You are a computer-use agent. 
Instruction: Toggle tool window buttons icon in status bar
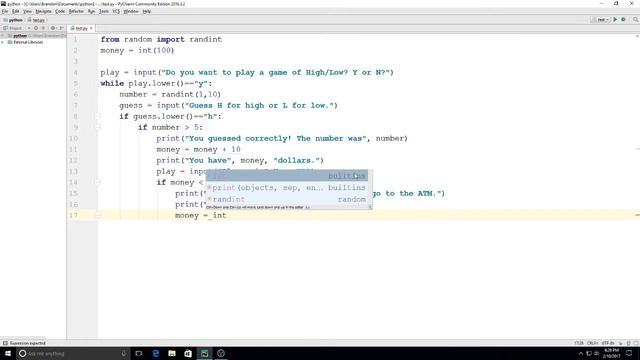point(5,343)
